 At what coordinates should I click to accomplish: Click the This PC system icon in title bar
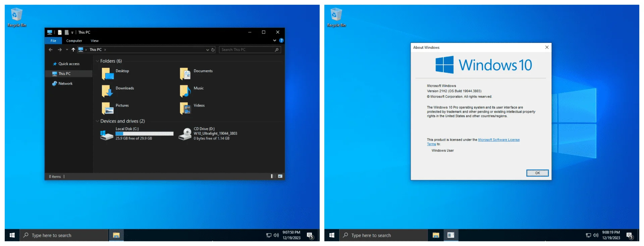(50, 32)
